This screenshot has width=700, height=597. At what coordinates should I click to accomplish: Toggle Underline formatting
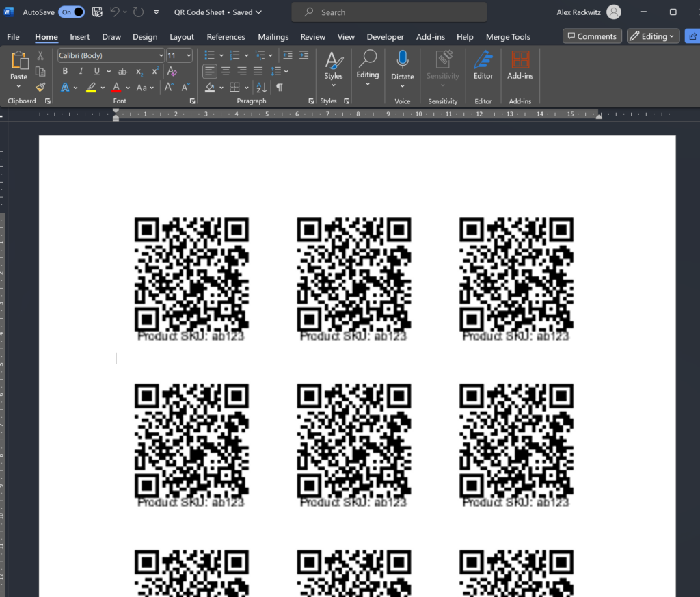[x=97, y=71]
